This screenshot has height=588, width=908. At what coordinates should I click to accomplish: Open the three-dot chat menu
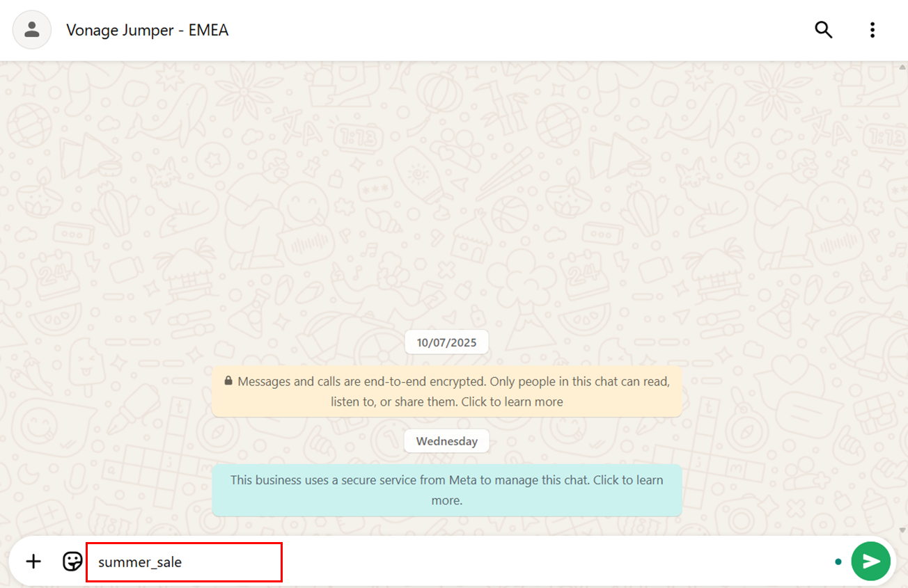[872, 30]
